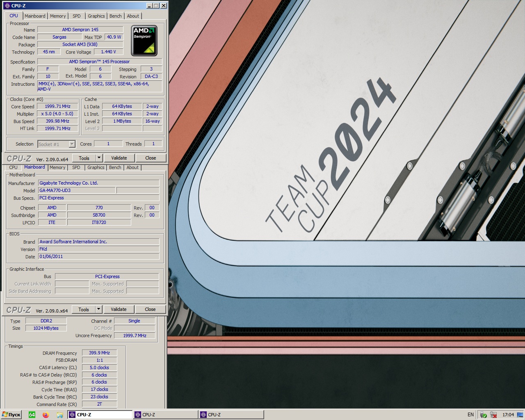Click the HT Link 1999.71 MHz value
The image size is (525, 420).
58,128
